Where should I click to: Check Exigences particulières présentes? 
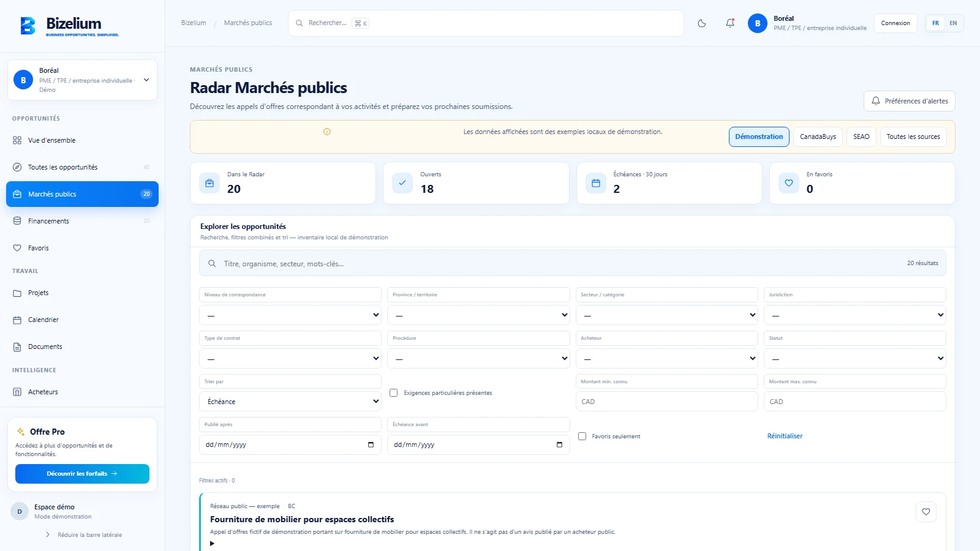pos(394,393)
